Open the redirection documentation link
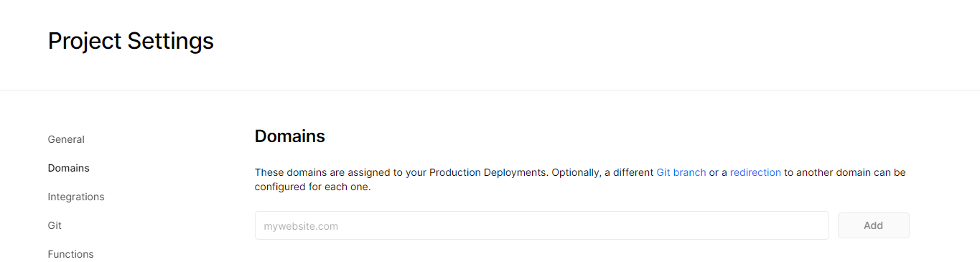The width and height of the screenshot is (980, 262). coord(755,173)
